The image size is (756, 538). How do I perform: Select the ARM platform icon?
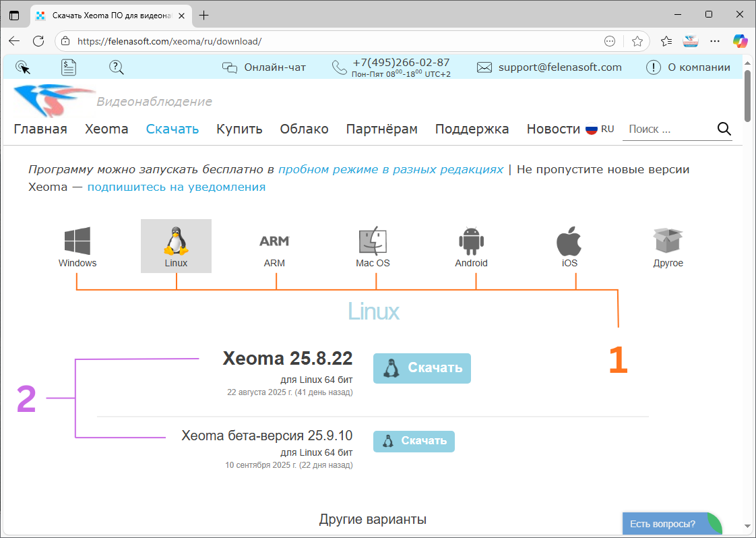point(274,241)
